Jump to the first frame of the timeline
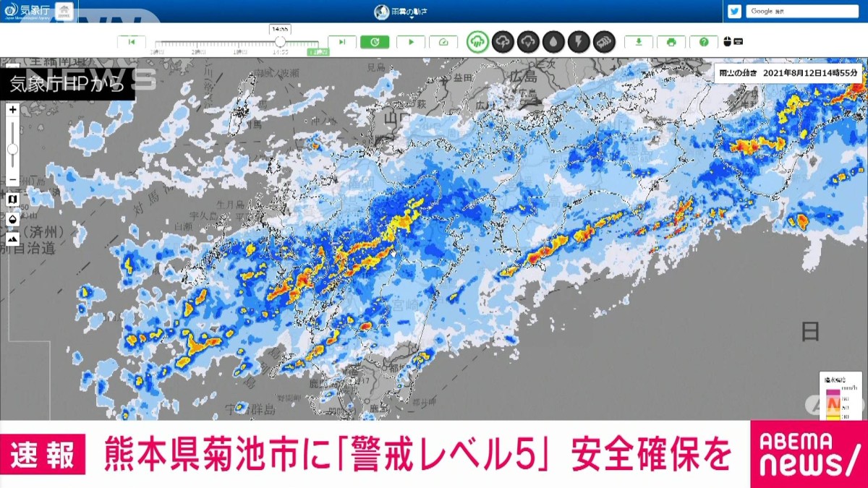This screenshot has width=868, height=488. [x=132, y=42]
